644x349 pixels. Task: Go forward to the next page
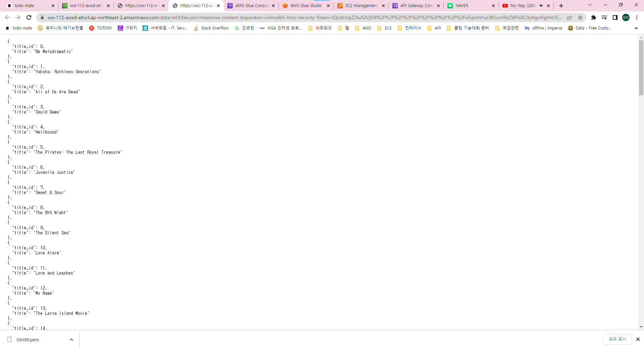tap(18, 17)
